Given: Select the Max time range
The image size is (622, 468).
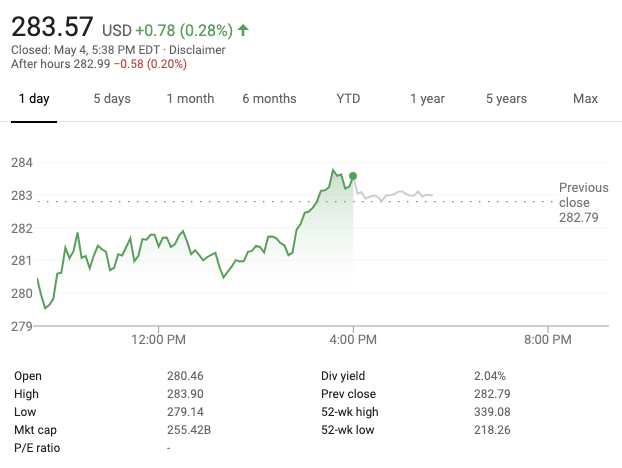Looking at the screenshot, I should tap(585, 99).
